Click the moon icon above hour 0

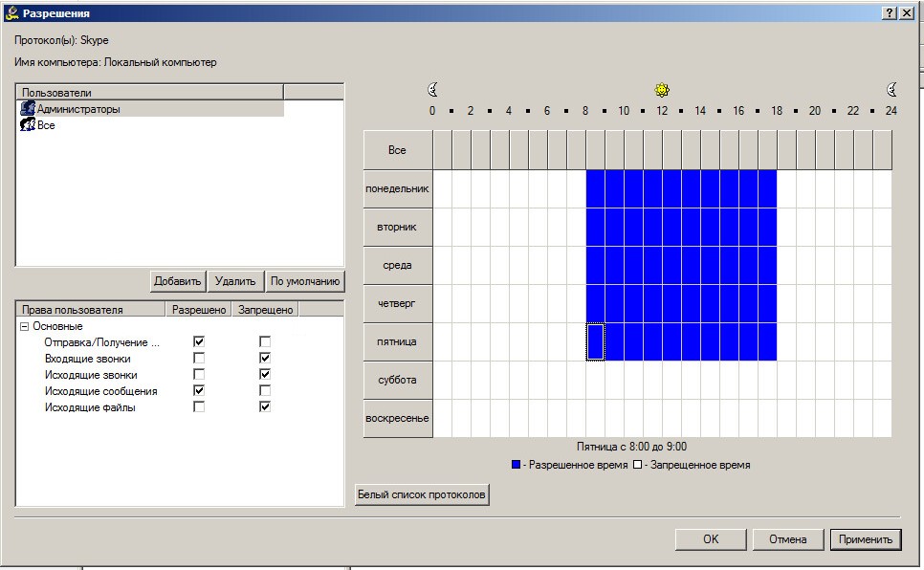pyautogui.click(x=432, y=90)
